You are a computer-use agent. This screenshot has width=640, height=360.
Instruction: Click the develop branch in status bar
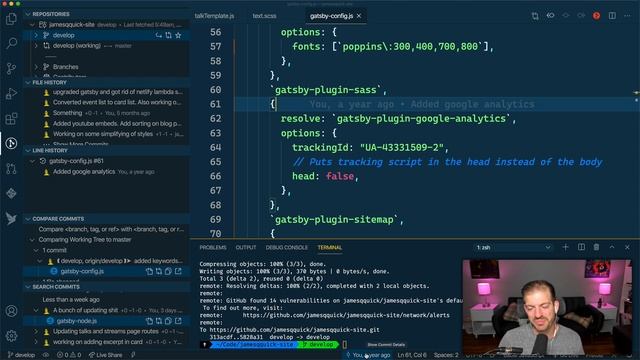(x=21, y=355)
